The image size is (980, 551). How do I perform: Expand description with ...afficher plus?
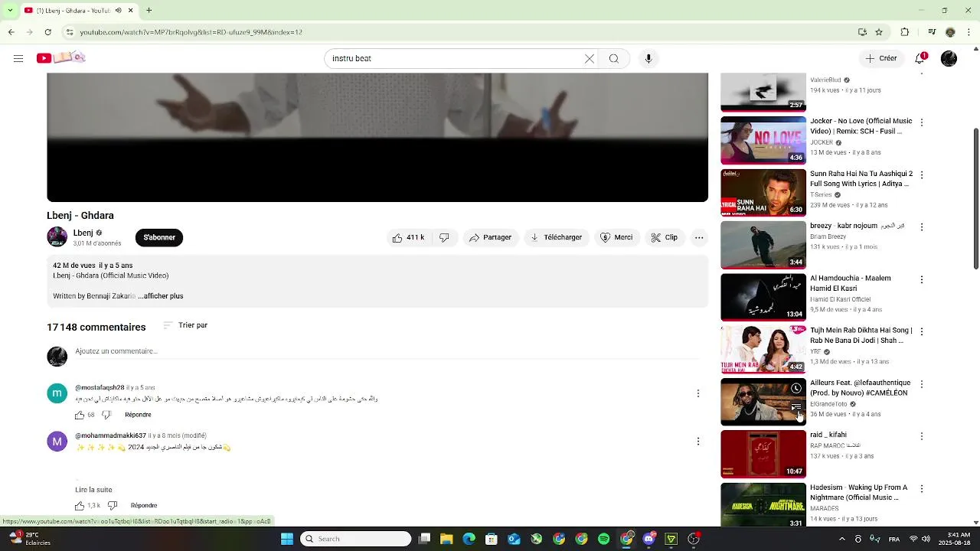tap(161, 296)
